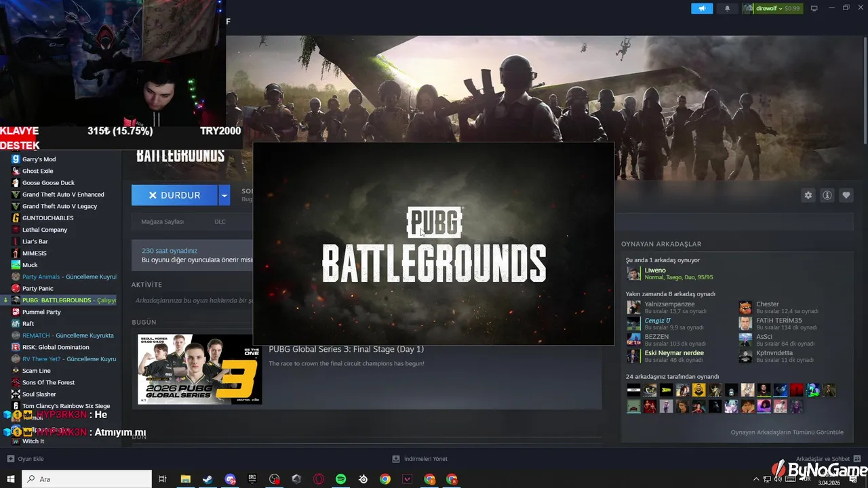Open Task View on the taskbar
This screenshot has height=488, width=868.
point(163,479)
